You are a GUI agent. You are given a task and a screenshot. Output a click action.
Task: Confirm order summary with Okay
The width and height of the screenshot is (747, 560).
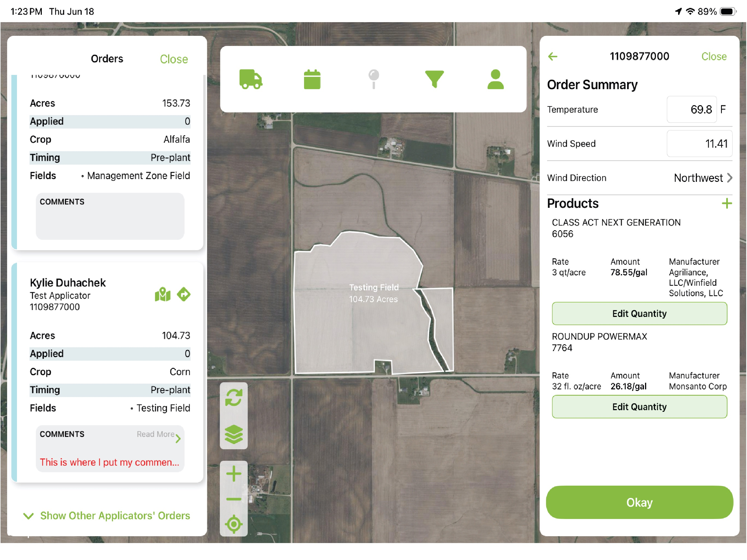tap(639, 502)
